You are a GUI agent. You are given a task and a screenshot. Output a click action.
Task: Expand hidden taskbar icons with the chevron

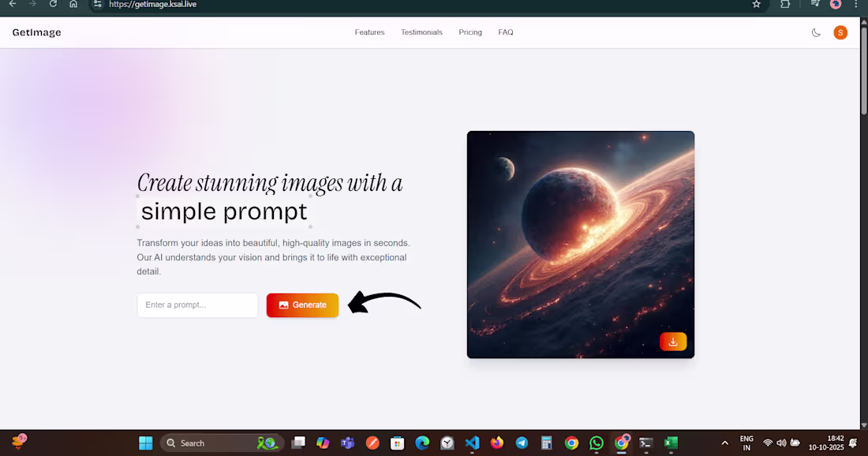pos(724,443)
